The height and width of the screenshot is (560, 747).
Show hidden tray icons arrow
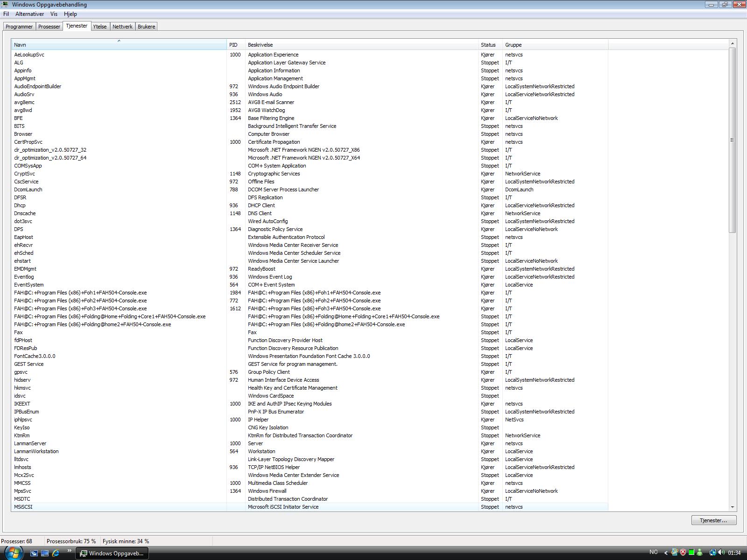(x=666, y=553)
